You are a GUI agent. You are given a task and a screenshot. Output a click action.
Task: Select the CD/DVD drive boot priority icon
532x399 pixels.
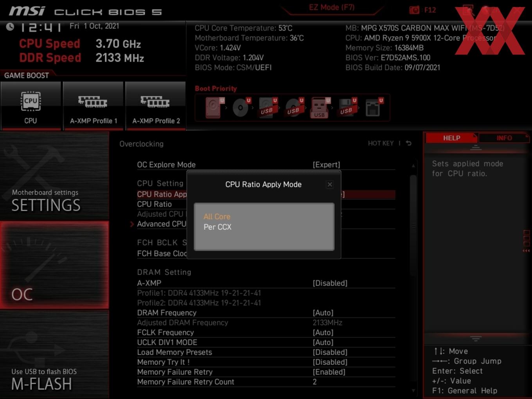[241, 107]
